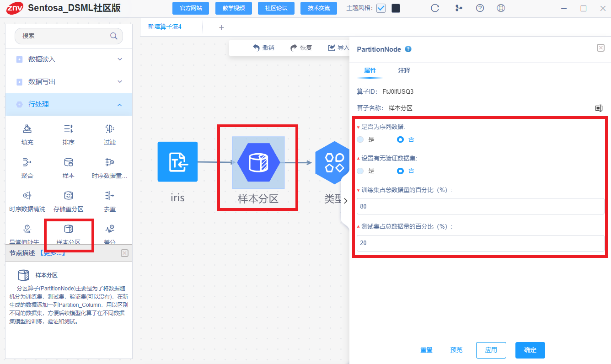The image size is (611, 364).
Task: Select the 存储重分区 operator icon
Action: (x=68, y=196)
